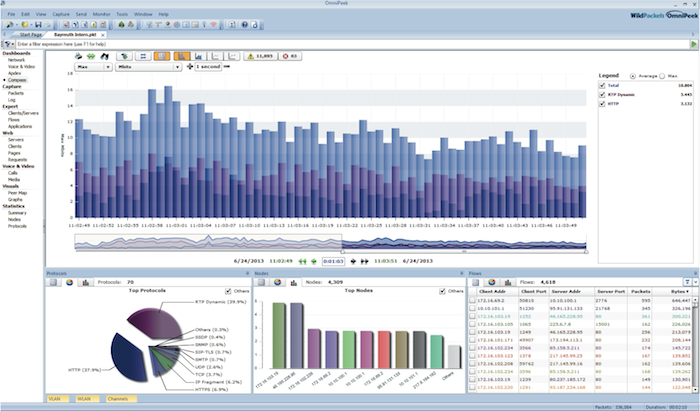Screen dimensions: 700x411
Task: Apply filter with green arrow button
Action: click(694, 44)
